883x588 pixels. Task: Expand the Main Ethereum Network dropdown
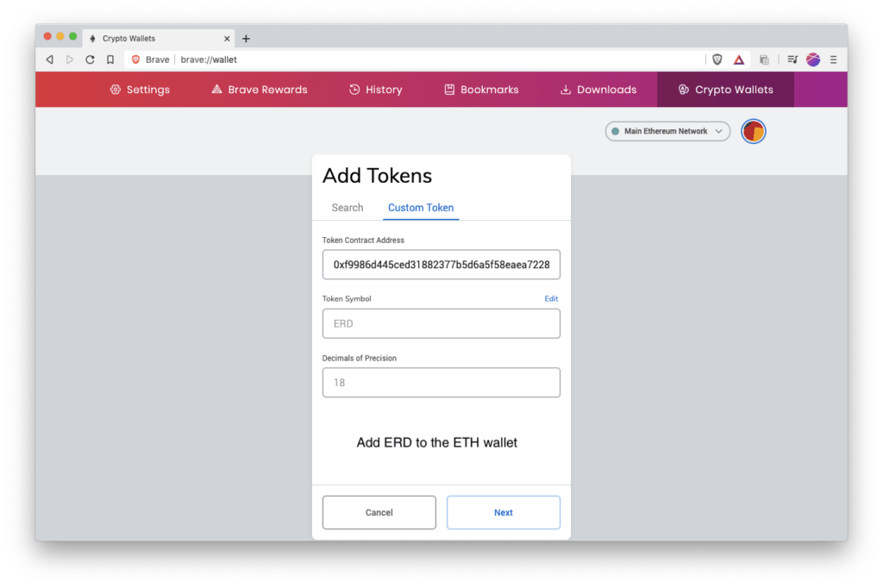(x=667, y=131)
